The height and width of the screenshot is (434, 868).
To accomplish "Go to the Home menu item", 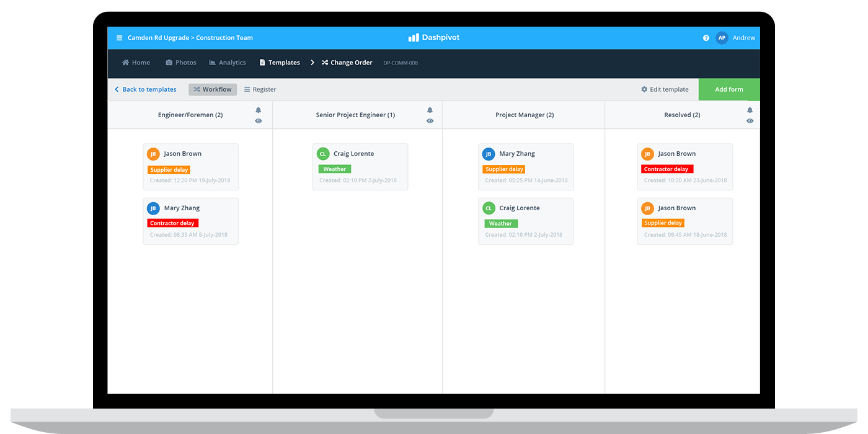I will coord(136,63).
